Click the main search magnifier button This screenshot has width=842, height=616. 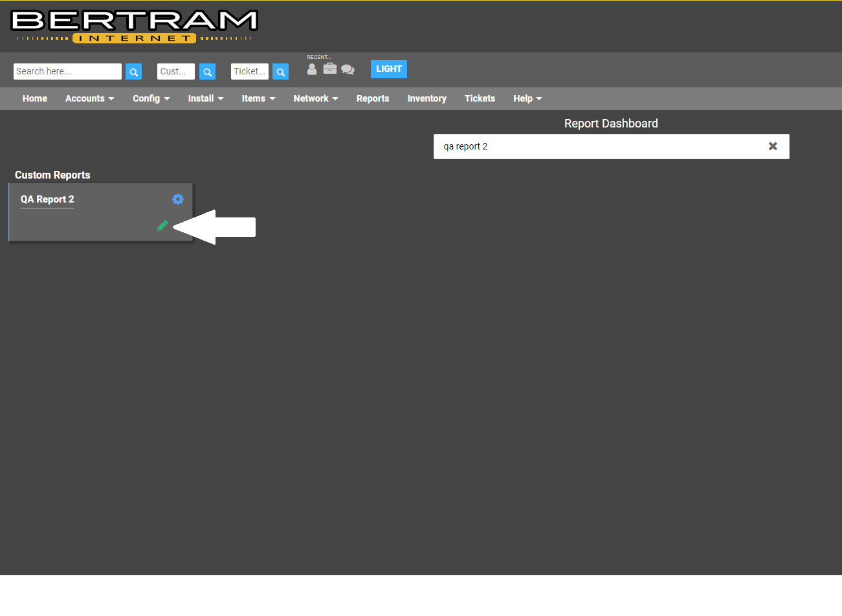coord(133,72)
